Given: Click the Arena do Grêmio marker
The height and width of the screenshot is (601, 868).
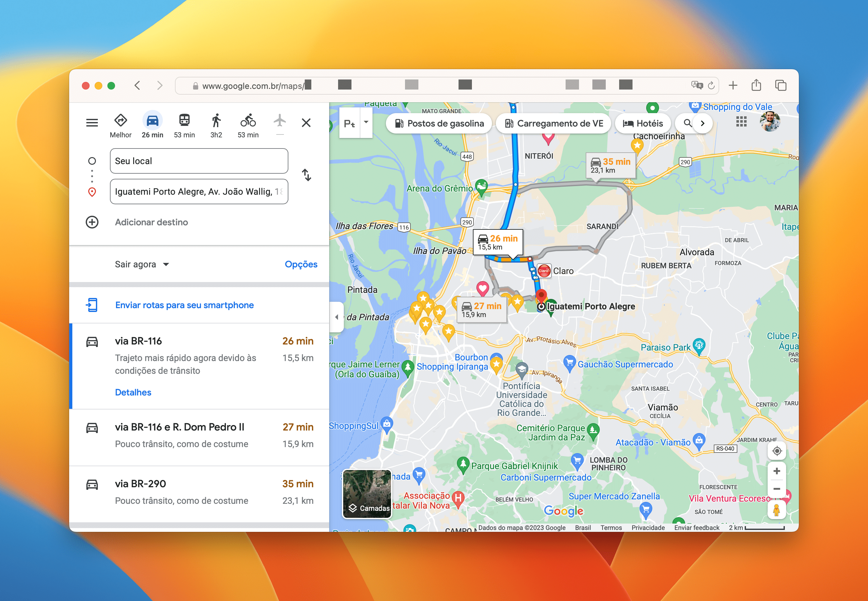Looking at the screenshot, I should click(481, 187).
